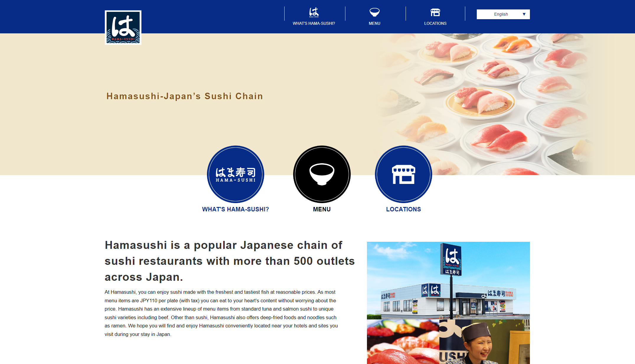The image size is (635, 364).
Task: Click the LOCATIONS label below blue circle
Action: point(403,209)
